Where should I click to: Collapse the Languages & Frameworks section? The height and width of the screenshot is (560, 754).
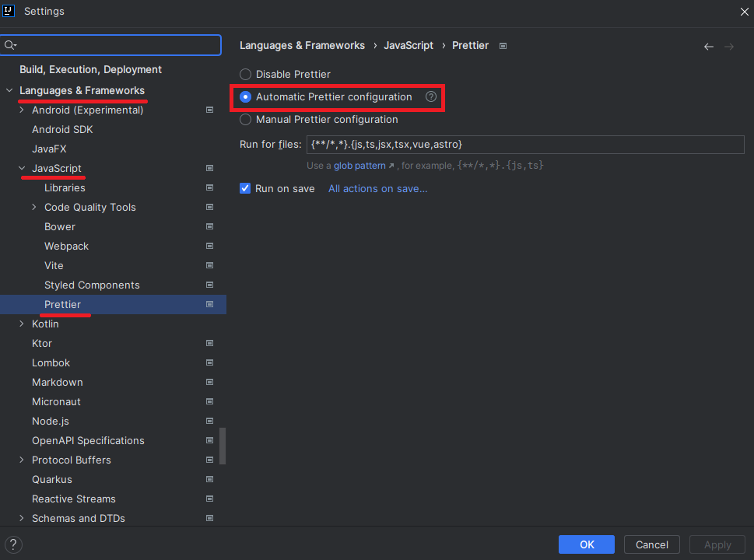point(9,90)
